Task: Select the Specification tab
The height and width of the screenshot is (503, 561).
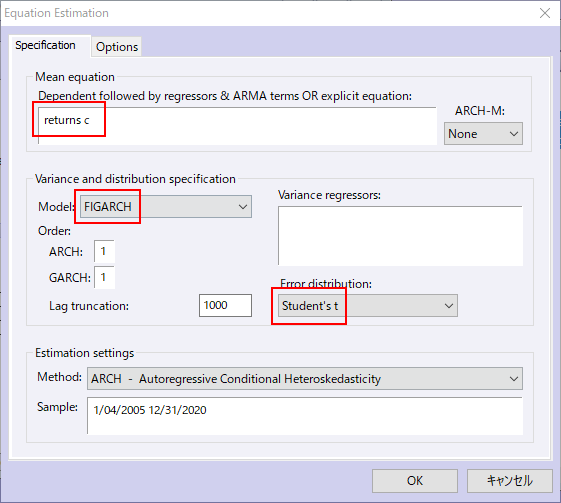Action: pos(45,45)
